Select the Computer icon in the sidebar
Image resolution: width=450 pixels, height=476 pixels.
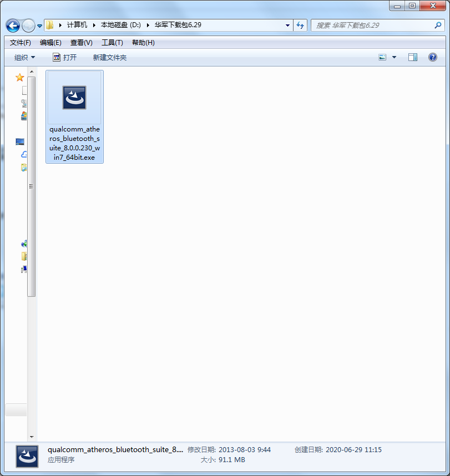(x=24, y=269)
